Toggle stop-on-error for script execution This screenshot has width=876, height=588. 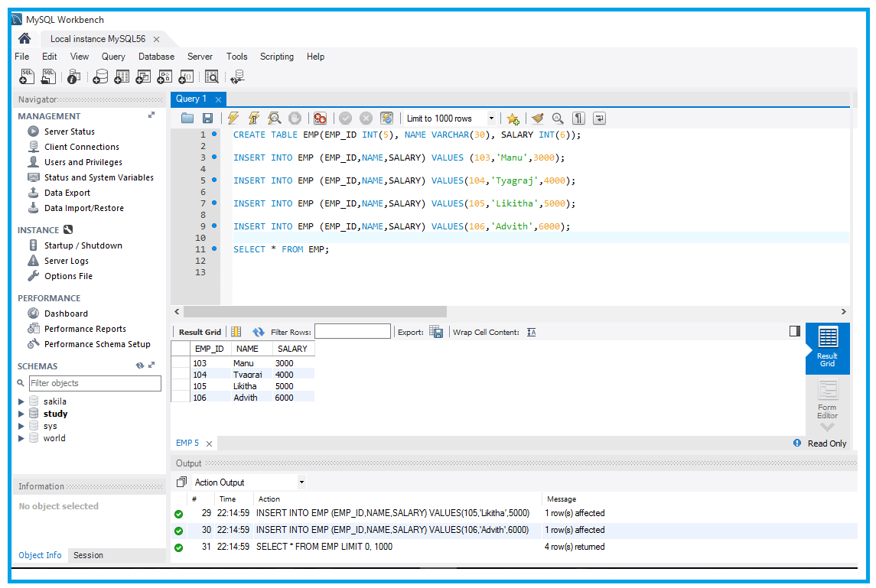point(320,118)
